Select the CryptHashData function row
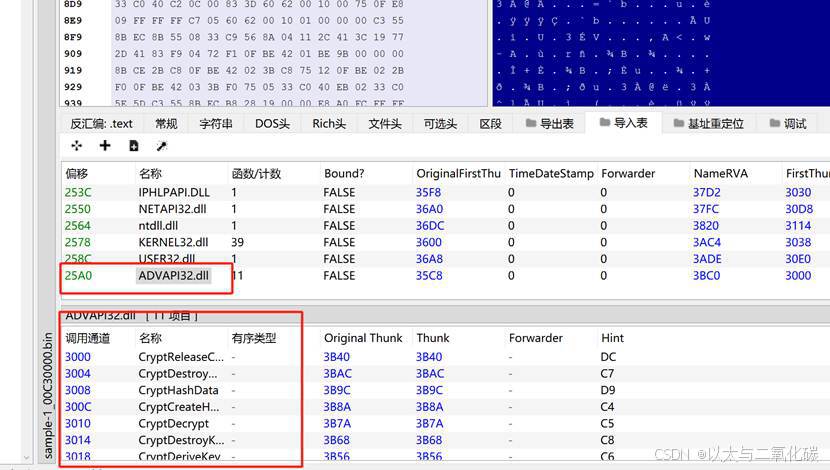Viewport: 830px width, 470px height. coord(178,390)
